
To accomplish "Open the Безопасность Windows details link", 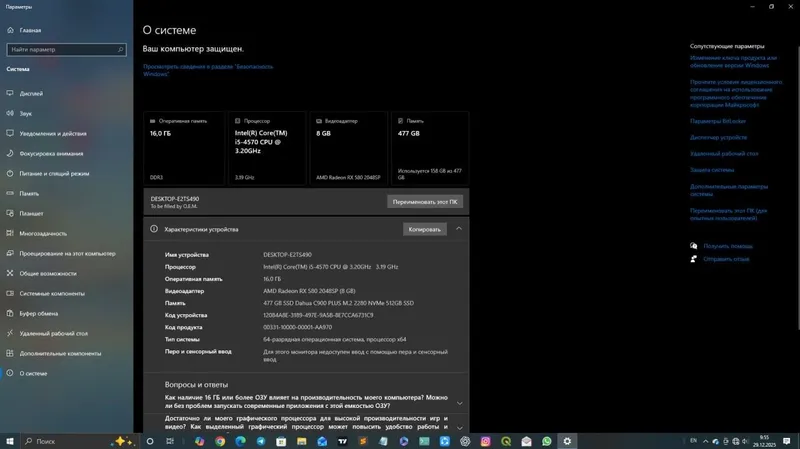I will 208,70.
